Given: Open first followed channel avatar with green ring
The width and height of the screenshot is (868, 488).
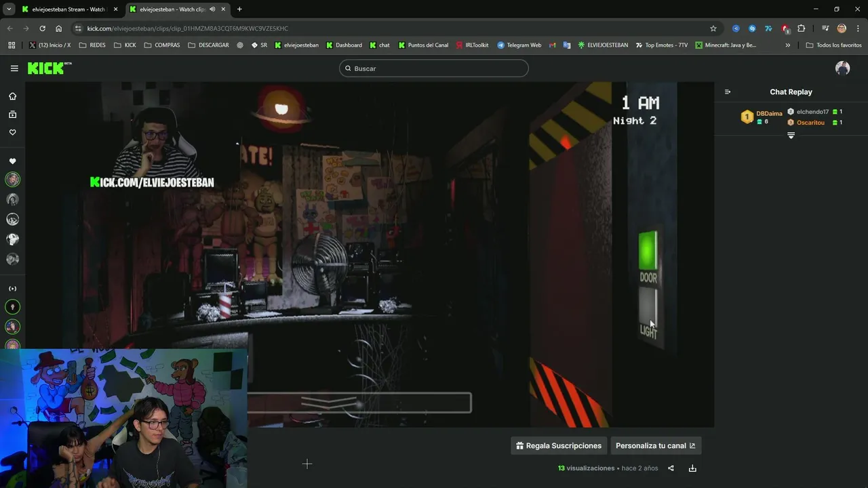Looking at the screenshot, I should 12,180.
